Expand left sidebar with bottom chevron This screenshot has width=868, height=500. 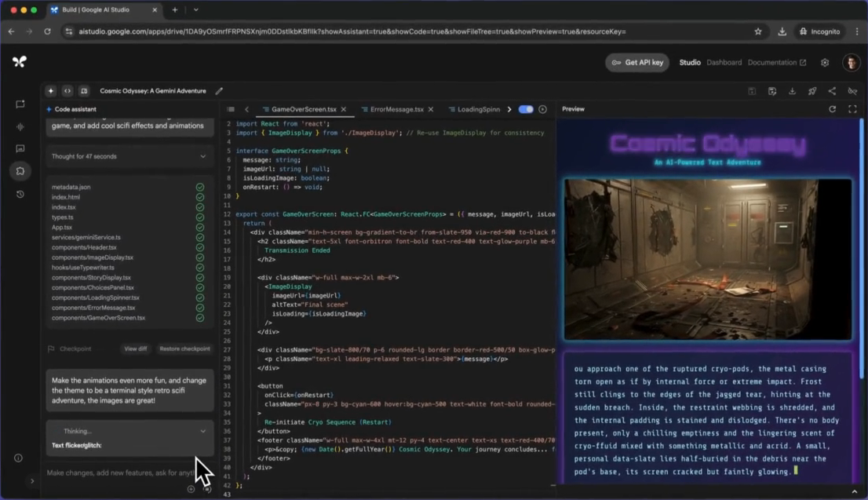32,481
